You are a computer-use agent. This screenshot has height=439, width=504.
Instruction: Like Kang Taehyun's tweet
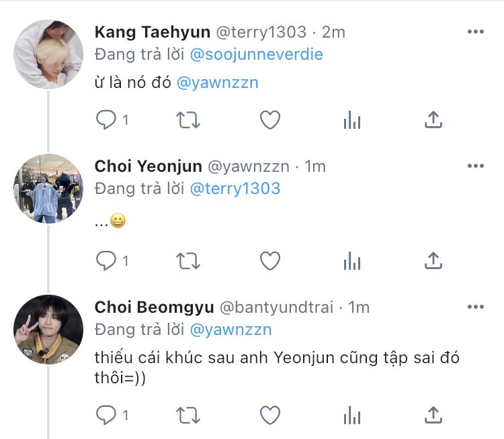pos(269,120)
